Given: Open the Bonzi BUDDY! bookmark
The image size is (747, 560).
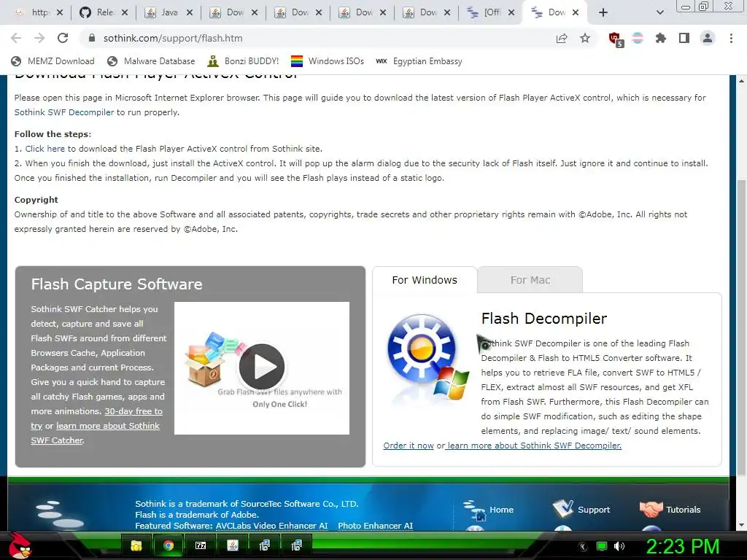Looking at the screenshot, I should pos(243,61).
